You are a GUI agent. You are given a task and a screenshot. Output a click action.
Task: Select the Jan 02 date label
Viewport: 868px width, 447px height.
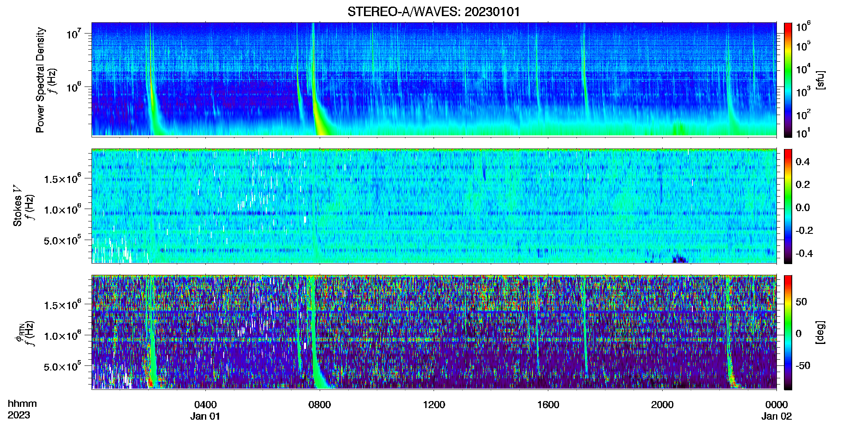point(776,416)
